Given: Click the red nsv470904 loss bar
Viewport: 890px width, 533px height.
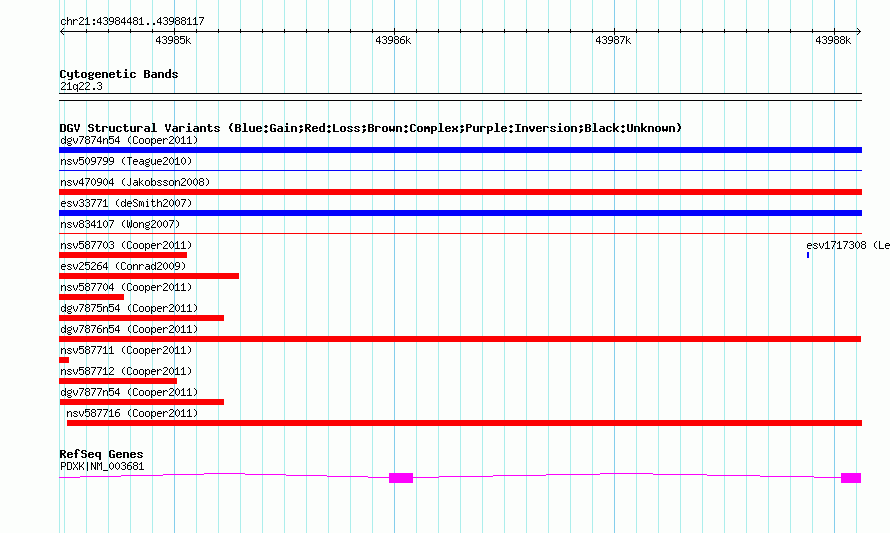Looking at the screenshot, I should pos(460,192).
